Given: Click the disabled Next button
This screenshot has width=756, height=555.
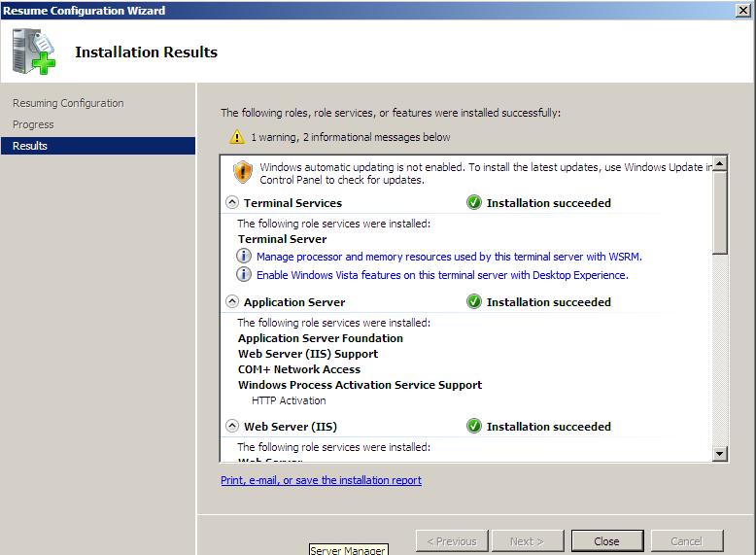Looking at the screenshot, I should click(x=527, y=541).
